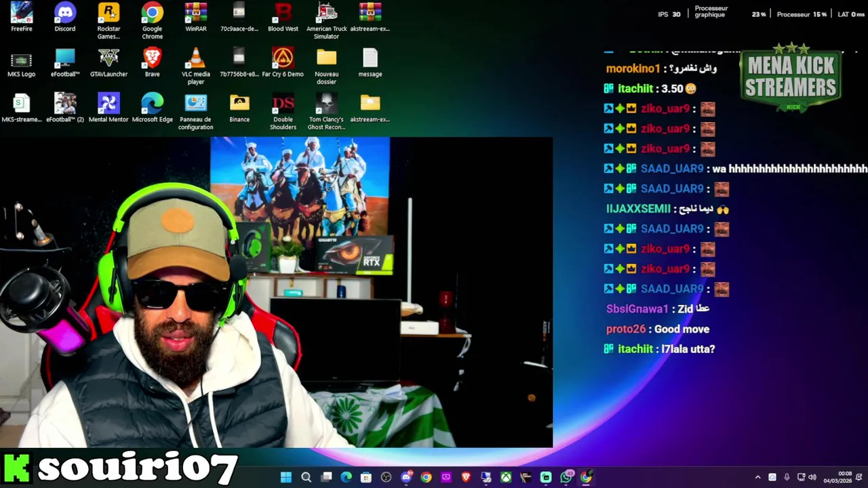Open Brave from the taskbar
Image resolution: width=868 pixels, height=488 pixels.
click(466, 477)
